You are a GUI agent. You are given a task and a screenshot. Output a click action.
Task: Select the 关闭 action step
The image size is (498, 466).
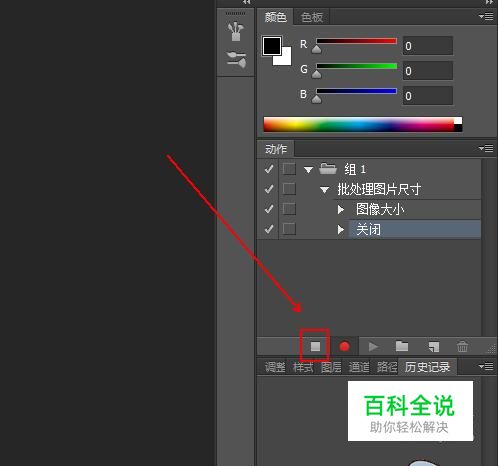coord(415,229)
